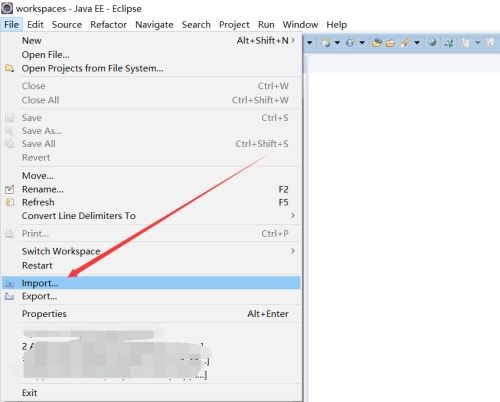Click the web browser globe toolbar icon
Image resolution: width=500 pixels, height=402 pixels.
pyautogui.click(x=432, y=42)
